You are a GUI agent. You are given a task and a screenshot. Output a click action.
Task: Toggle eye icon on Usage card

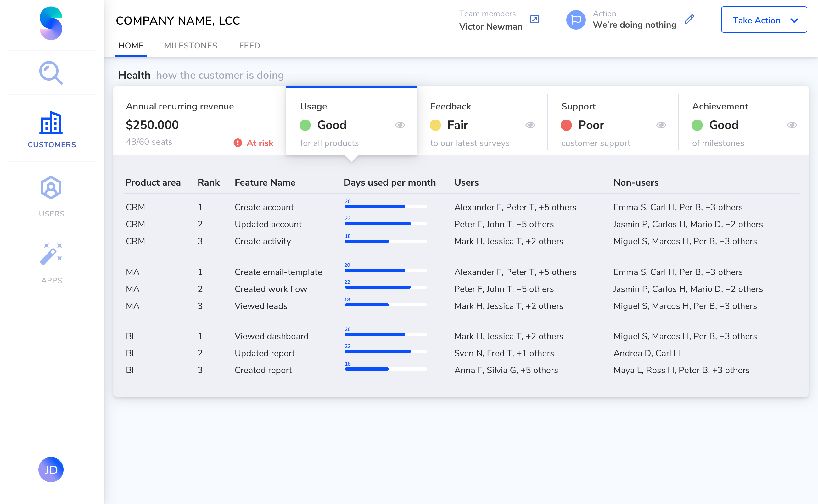[x=400, y=125]
